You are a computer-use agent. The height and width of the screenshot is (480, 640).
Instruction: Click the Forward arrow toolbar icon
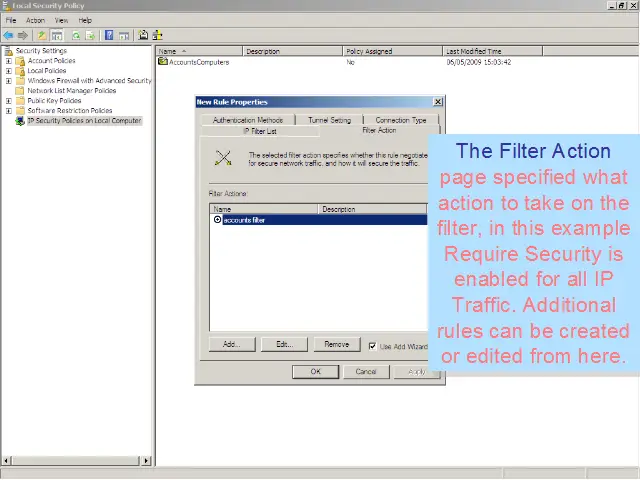[22, 35]
